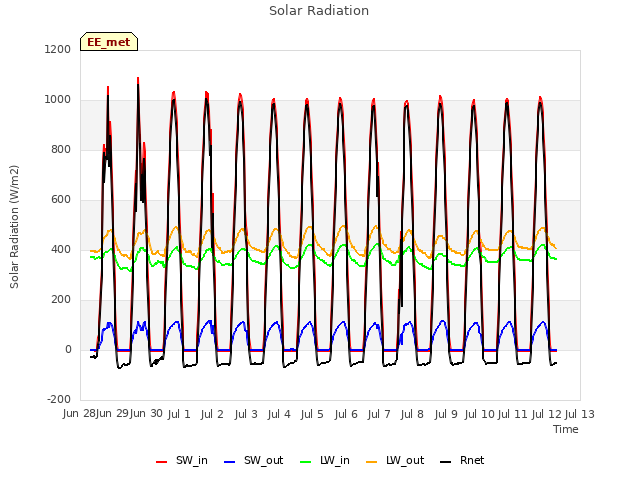Click the blue SW_out legend color marker
The image size is (640, 480).
tap(230, 462)
